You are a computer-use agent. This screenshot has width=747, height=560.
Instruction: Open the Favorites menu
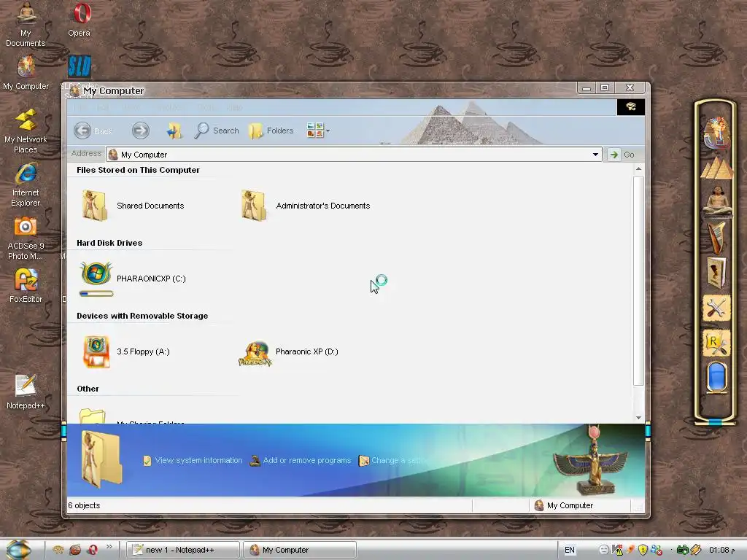169,108
